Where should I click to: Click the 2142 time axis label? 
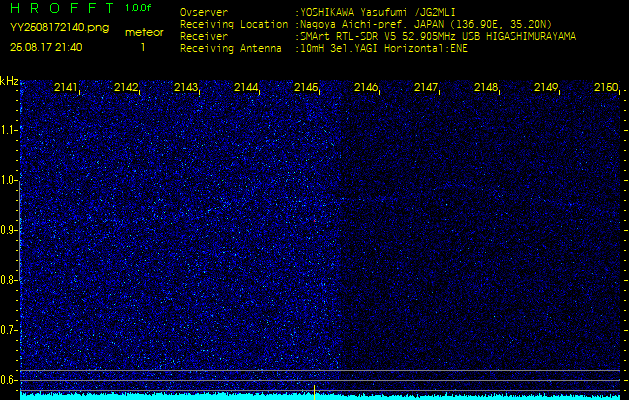pyautogui.click(x=125, y=87)
